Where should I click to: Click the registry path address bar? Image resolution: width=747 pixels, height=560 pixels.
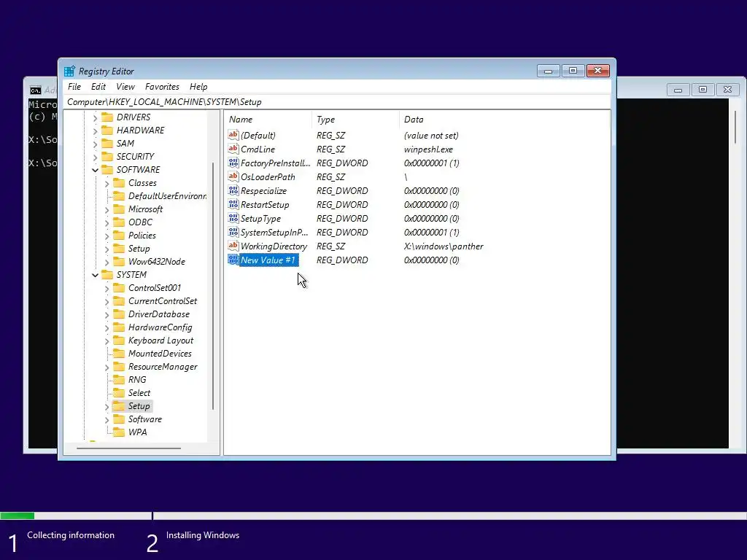(x=337, y=102)
